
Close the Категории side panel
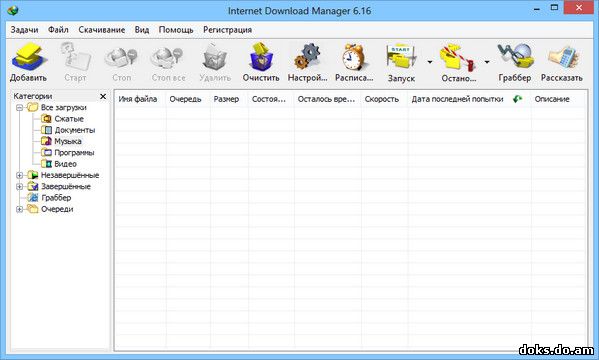click(x=103, y=96)
